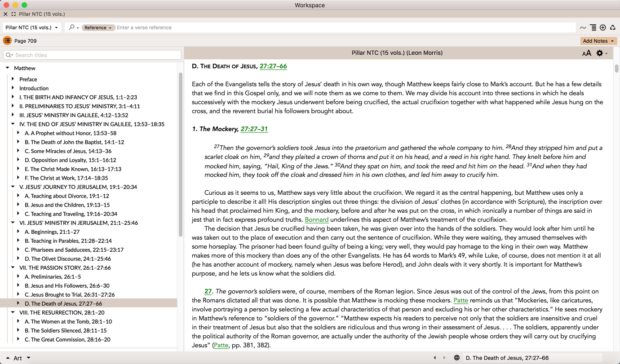This screenshot has height=364, width=620.
Task: Select A. Beginnings, 21:1–27
Action: (52, 232)
